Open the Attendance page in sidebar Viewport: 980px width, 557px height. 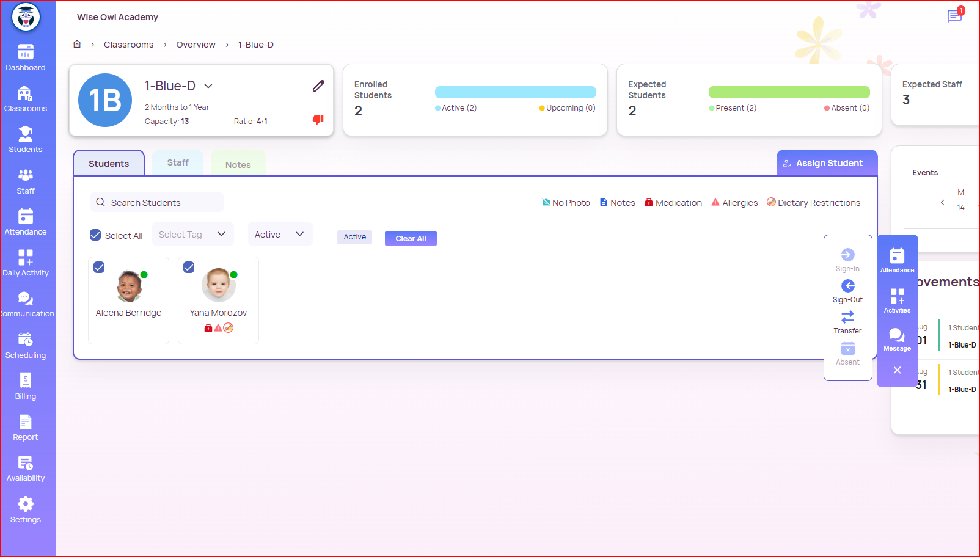26,222
